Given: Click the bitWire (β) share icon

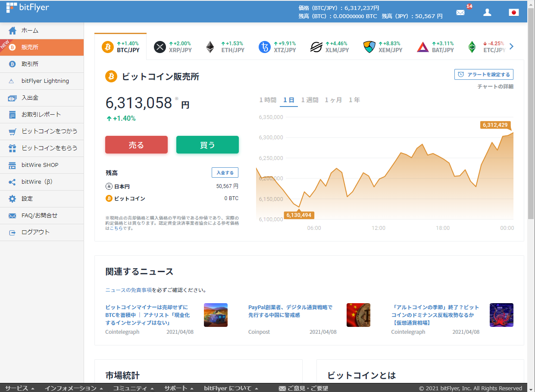Looking at the screenshot, I should (13, 182).
